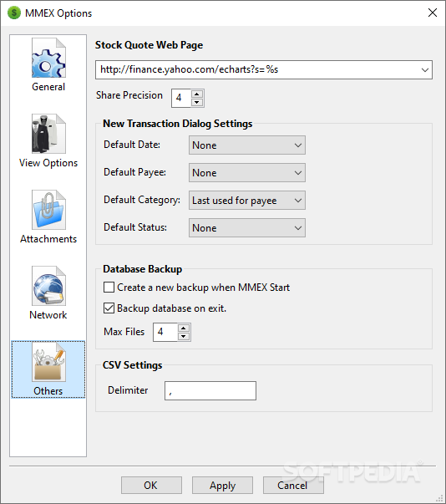Enable Create a new backup when MMEX Start
This screenshot has height=504, width=446.
pos(109,287)
